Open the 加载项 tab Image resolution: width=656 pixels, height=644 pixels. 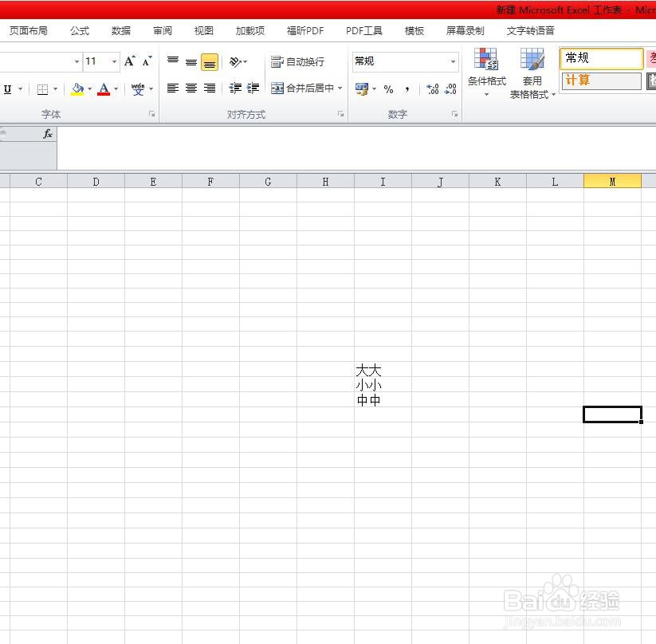coord(250,30)
